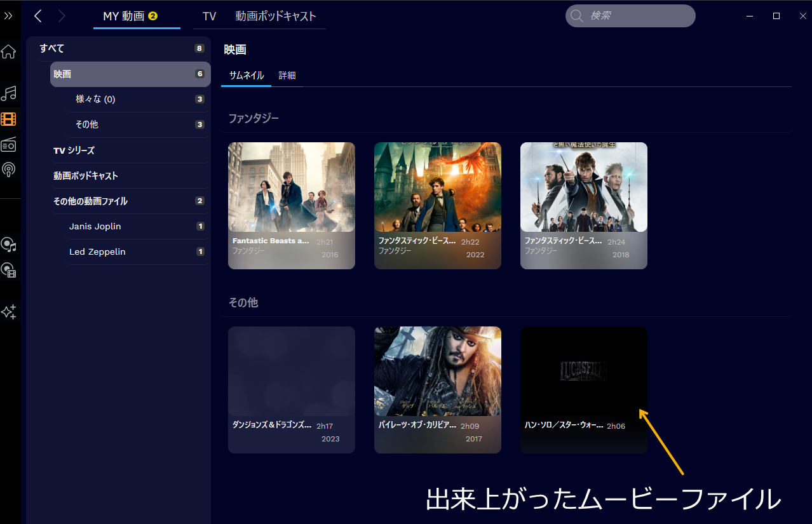Select Janis Joplin in the tree
Image resolution: width=812 pixels, height=524 pixels.
pos(138,227)
